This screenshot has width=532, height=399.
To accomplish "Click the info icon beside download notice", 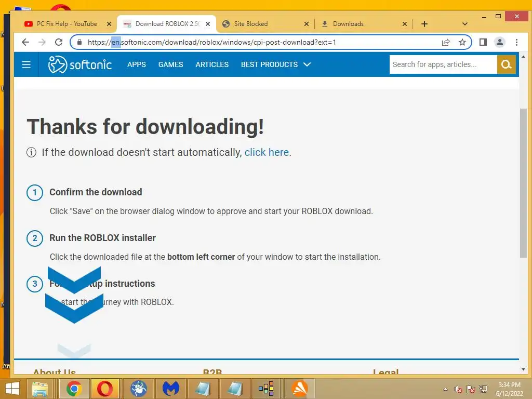I will pyautogui.click(x=31, y=153).
